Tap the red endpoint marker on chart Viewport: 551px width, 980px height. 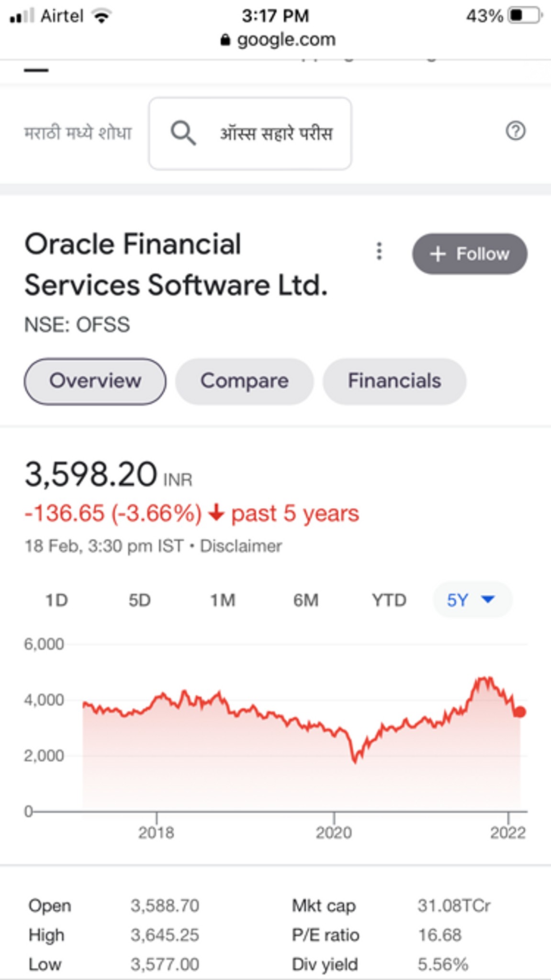pyautogui.click(x=520, y=712)
